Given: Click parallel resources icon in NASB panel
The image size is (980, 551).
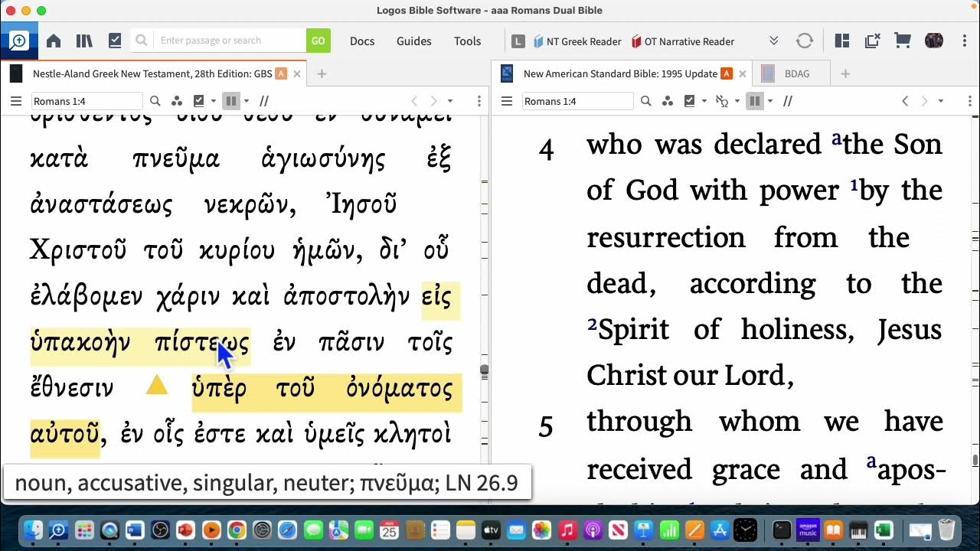Looking at the screenshot, I should [787, 101].
